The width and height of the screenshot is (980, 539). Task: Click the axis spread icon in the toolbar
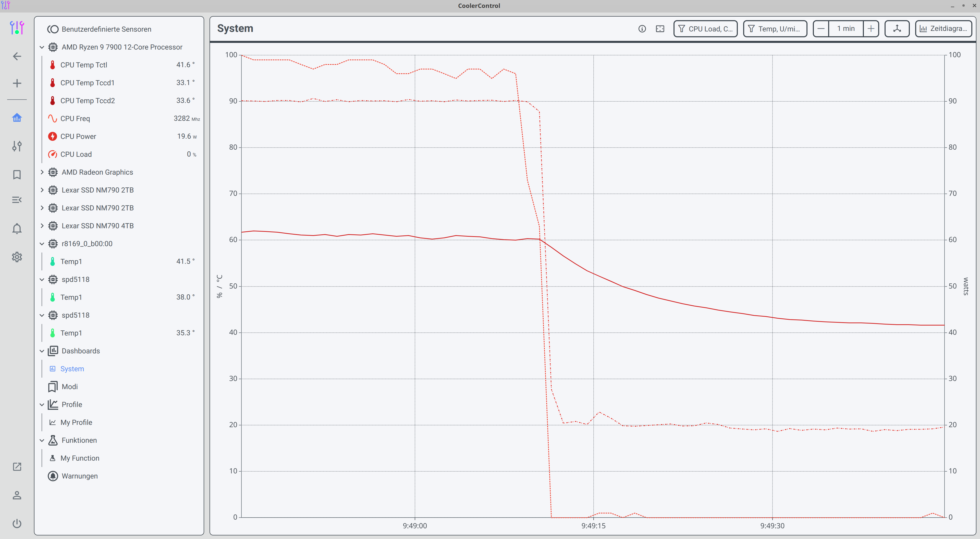pyautogui.click(x=897, y=29)
